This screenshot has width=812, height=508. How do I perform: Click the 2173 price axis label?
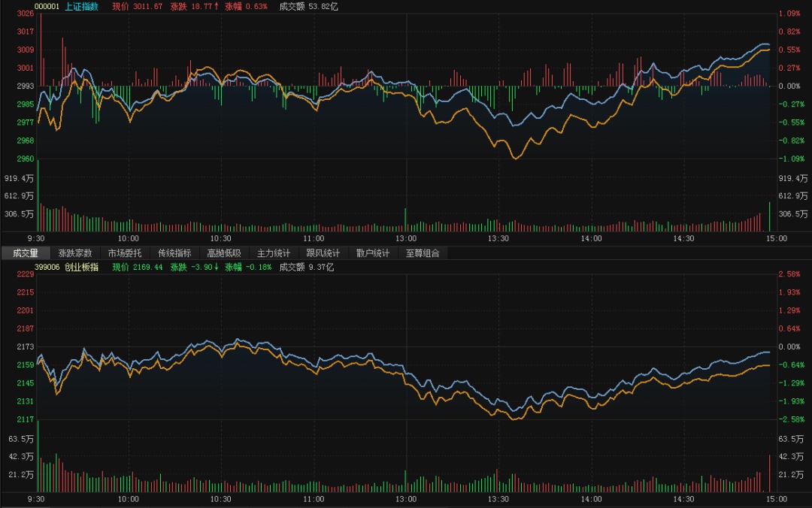26,346
